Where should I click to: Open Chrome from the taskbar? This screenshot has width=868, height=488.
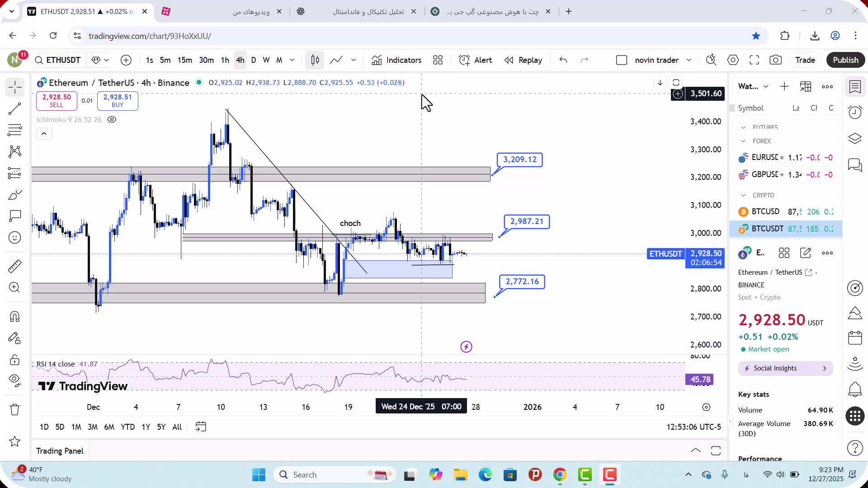click(x=560, y=475)
